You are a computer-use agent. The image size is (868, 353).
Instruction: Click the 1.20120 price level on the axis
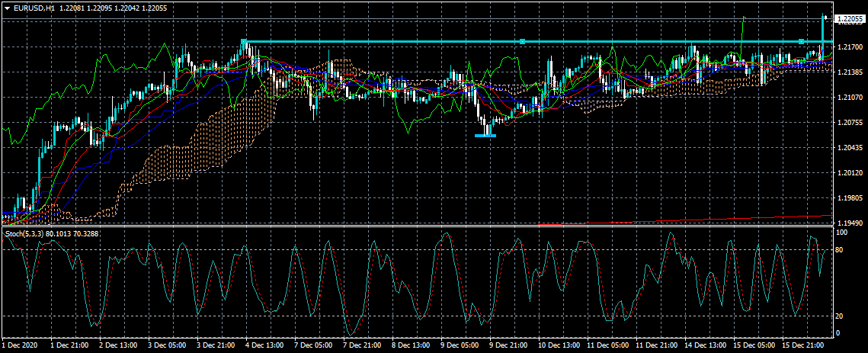tap(849, 173)
